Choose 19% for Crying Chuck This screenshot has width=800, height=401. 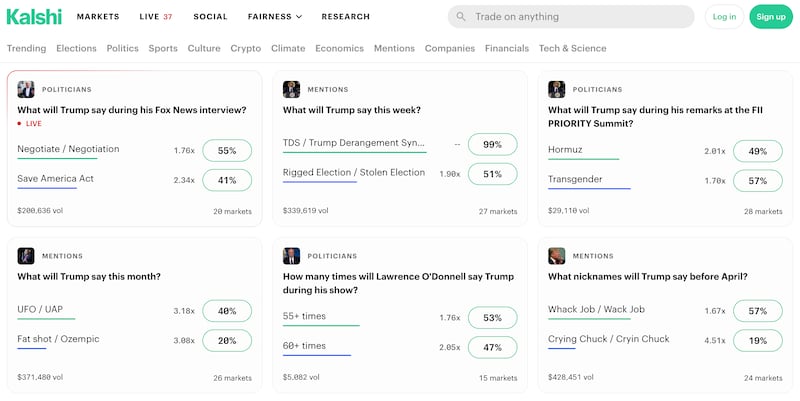click(758, 340)
